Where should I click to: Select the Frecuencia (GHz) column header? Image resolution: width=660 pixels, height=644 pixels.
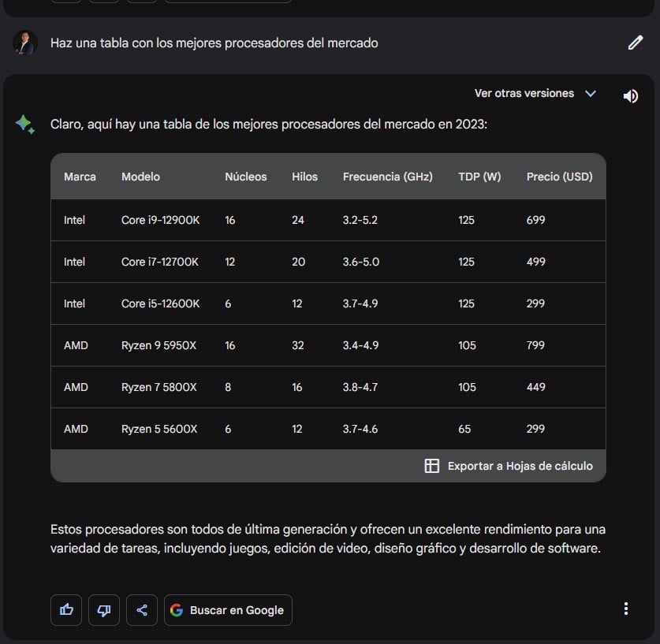click(x=388, y=177)
